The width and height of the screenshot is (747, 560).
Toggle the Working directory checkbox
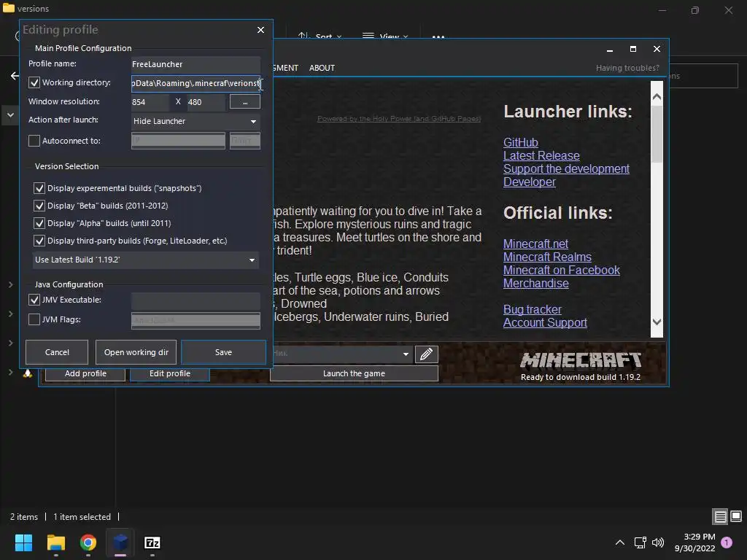34,82
